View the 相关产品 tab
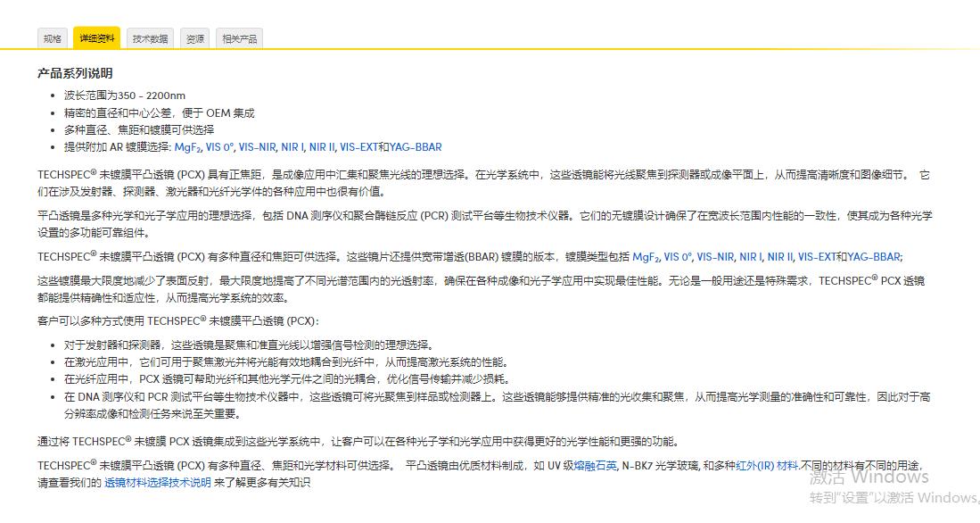Image resolution: width=980 pixels, height=523 pixels. click(239, 37)
